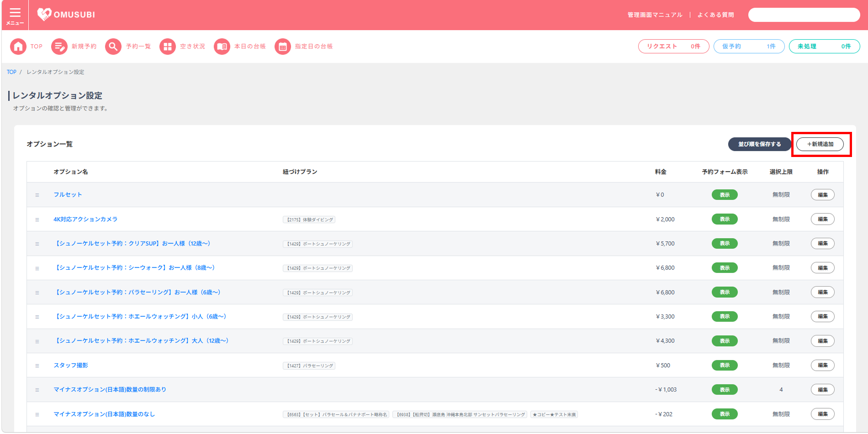Open 予約一覧 search icon
Viewport: 868px width, 434px height.
click(113, 47)
